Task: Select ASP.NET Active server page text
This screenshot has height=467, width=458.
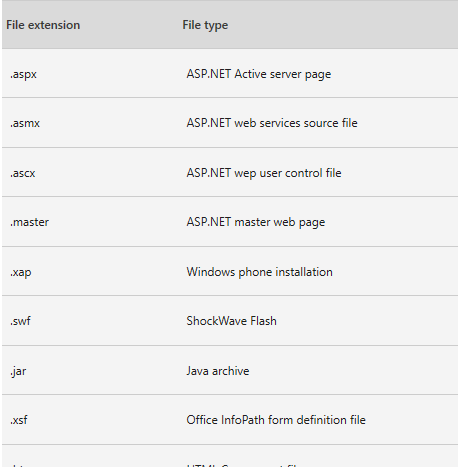Action: point(259,74)
